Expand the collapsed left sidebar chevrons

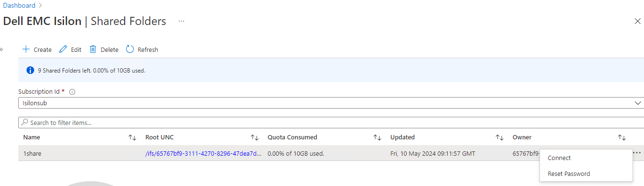point(1,50)
